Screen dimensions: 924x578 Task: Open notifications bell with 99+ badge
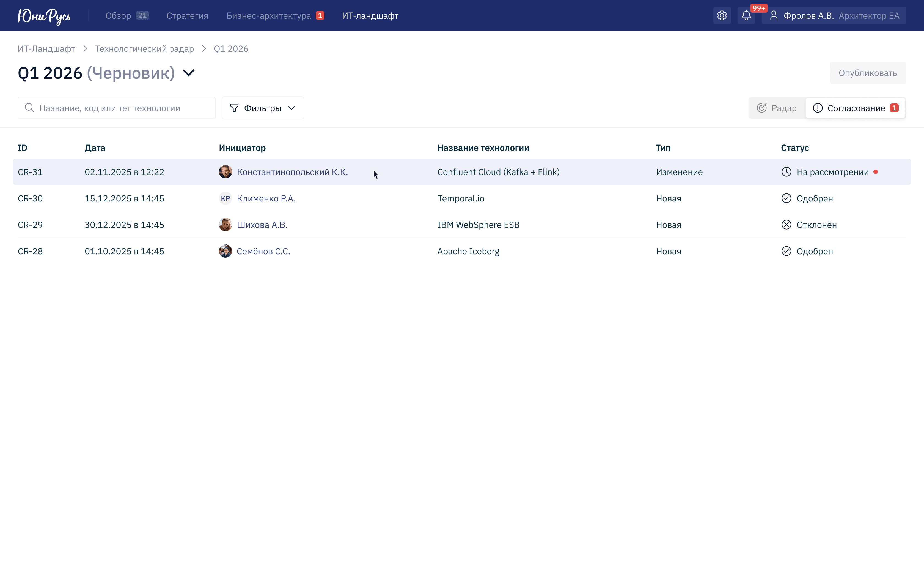click(x=746, y=16)
